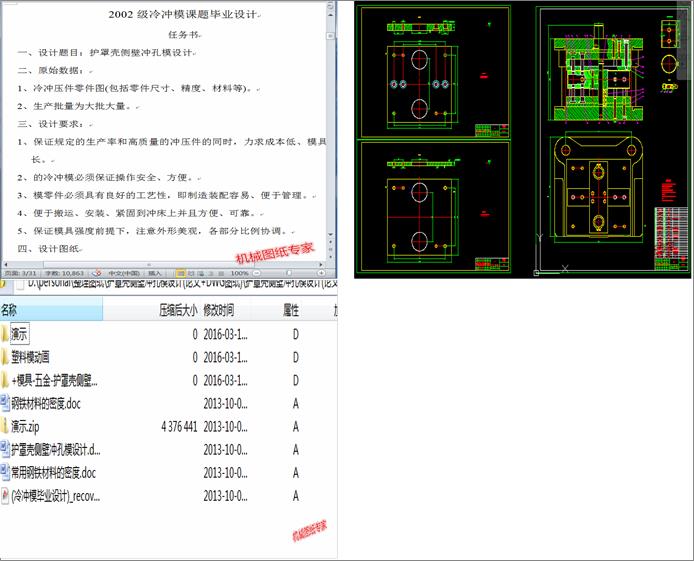Select the 常用钢铁材料的密度.doc file
Screen dimensions: 694x561
(x=53, y=473)
